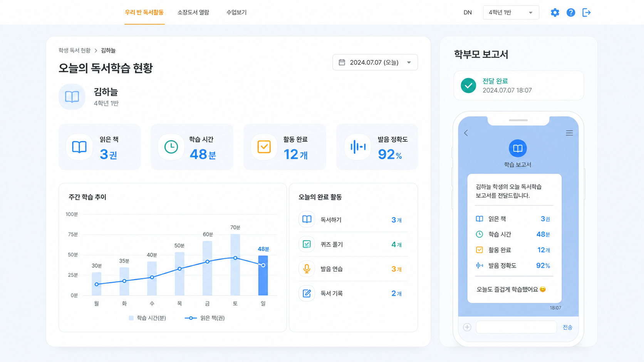644x362 pixels.
Task: Click the help question mark icon
Action: pos(571,13)
